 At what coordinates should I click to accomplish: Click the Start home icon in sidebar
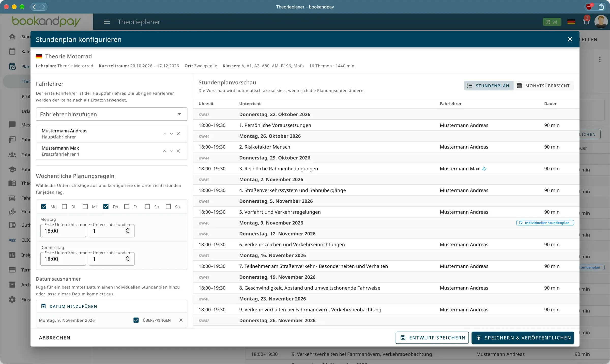[x=12, y=37]
